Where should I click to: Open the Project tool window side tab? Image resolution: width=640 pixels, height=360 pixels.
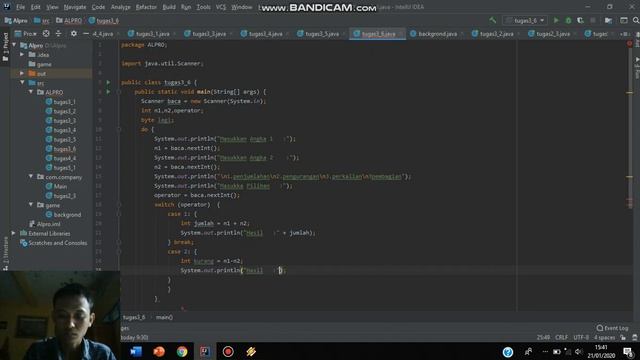pyautogui.click(x=5, y=47)
